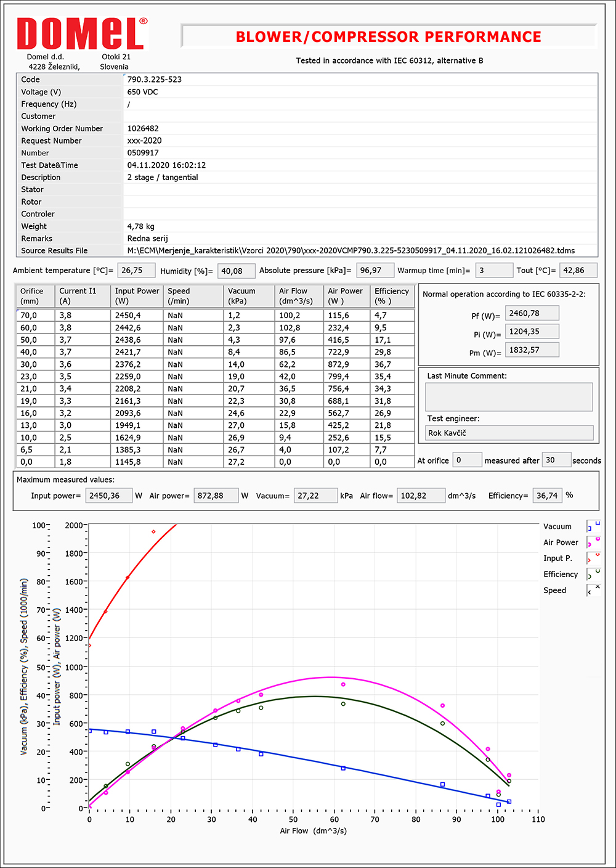Click the Tout temperature value field
Viewport: 616px width, 868px height.
(x=578, y=271)
